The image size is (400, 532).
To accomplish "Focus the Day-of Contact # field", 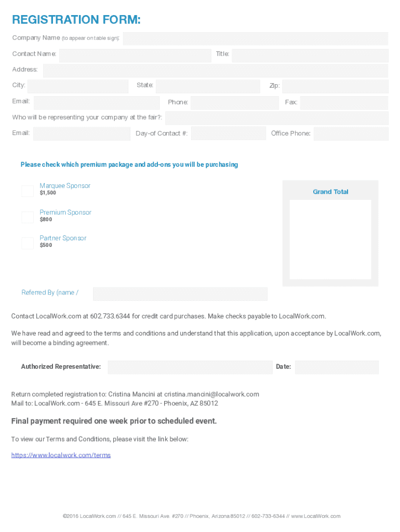I will coord(228,134).
